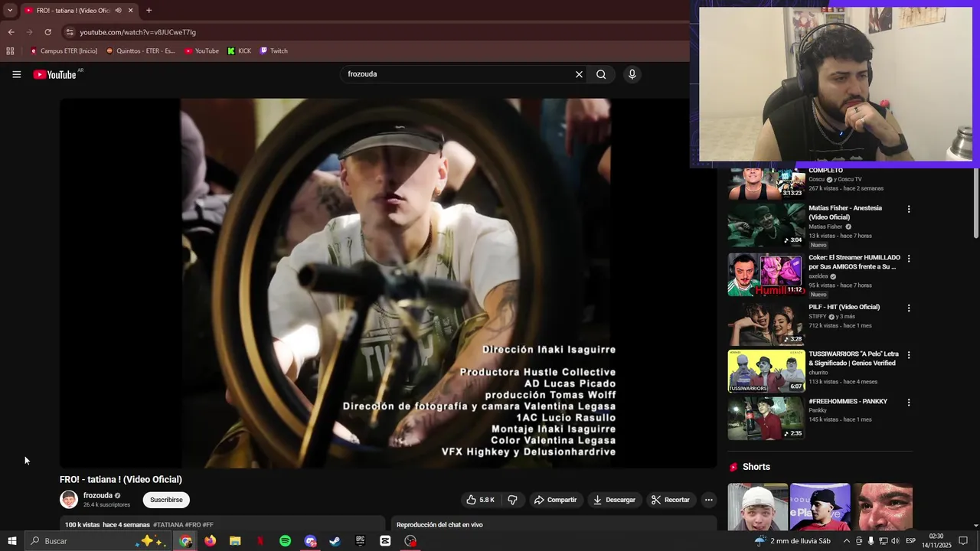This screenshot has width=980, height=551.
Task: Open volume control in system tray
Action: 895,541
